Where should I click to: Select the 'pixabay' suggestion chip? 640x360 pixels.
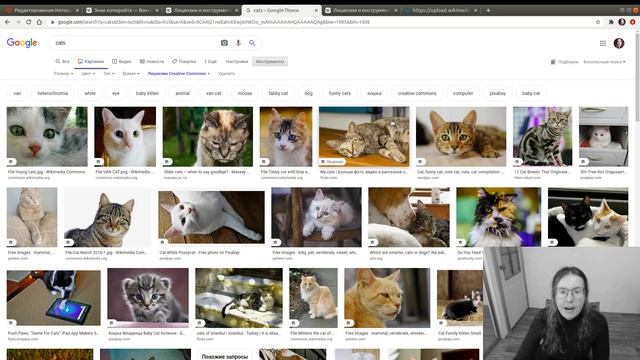click(x=498, y=93)
